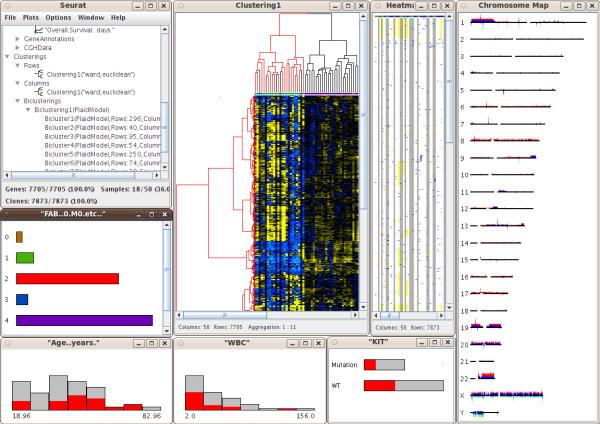Maximize the WBC window

point(305,343)
